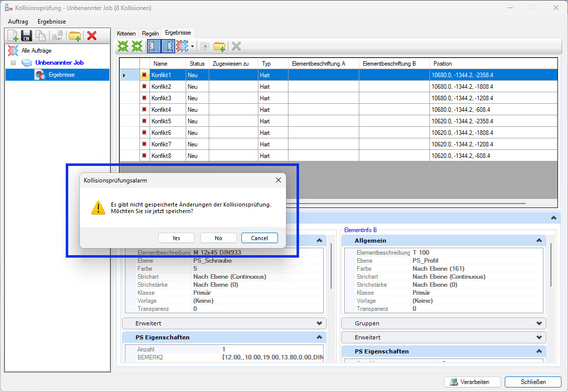The width and height of the screenshot is (568, 392).
Task: Click the copy job icon
Action: [x=40, y=36]
